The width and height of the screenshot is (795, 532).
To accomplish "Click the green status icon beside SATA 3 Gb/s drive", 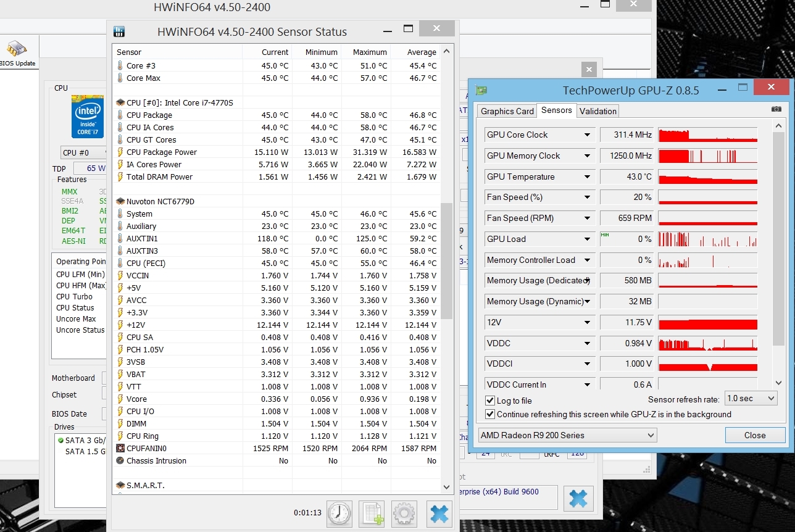I will [60, 440].
